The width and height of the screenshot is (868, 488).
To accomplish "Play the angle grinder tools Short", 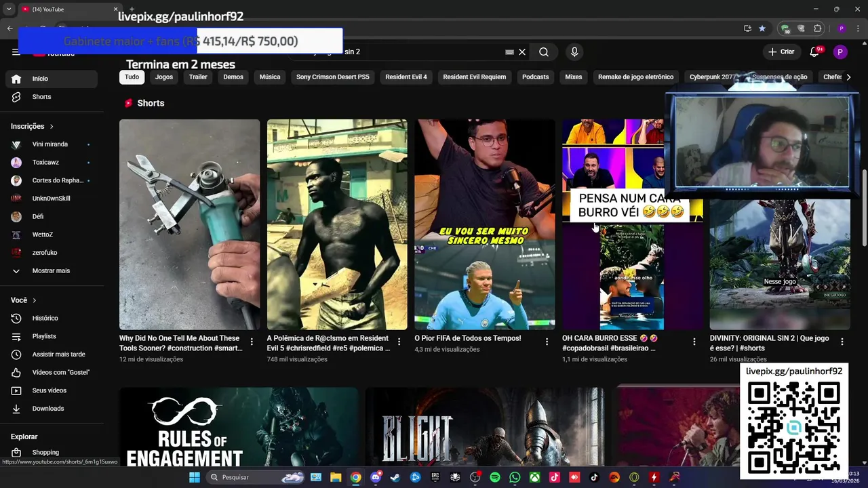I will coord(189,224).
